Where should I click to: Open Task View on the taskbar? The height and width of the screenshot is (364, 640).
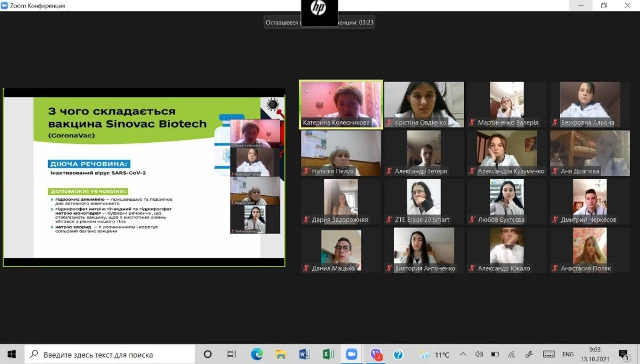(232, 354)
